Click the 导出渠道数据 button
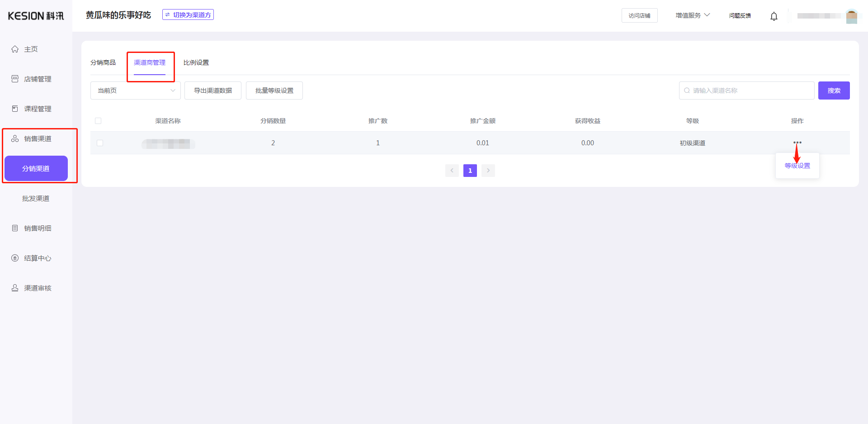The width and height of the screenshot is (868, 424). tap(213, 91)
